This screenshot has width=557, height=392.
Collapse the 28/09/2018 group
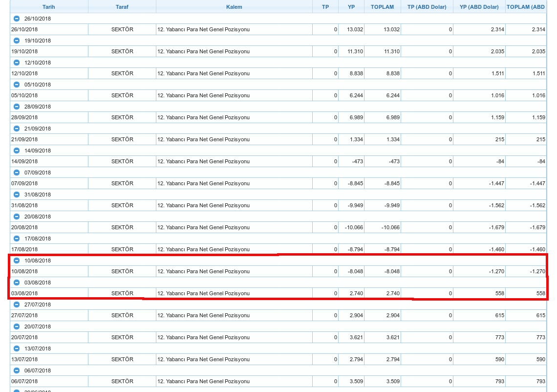(x=16, y=107)
